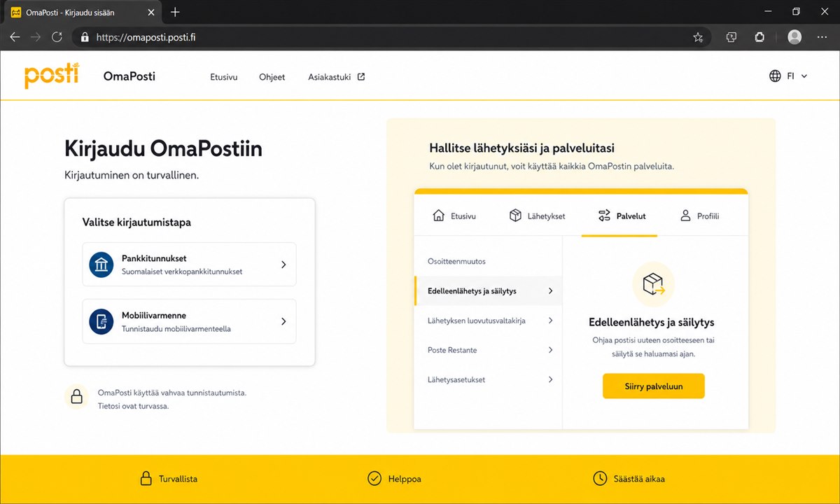This screenshot has height=504, width=840.
Task: Choose Pankkitunnukset login method
Action: (x=189, y=265)
